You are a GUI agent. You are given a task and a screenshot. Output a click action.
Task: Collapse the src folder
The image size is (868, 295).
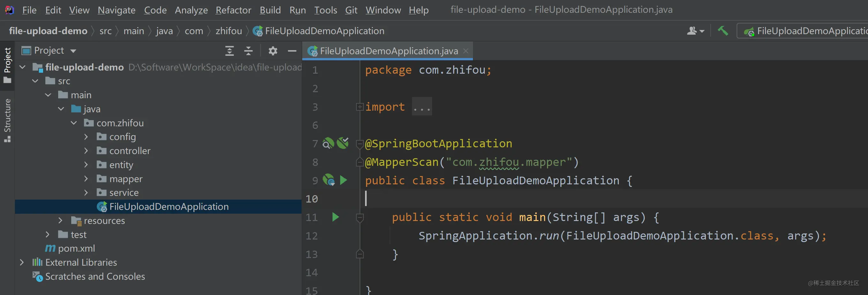click(x=35, y=81)
